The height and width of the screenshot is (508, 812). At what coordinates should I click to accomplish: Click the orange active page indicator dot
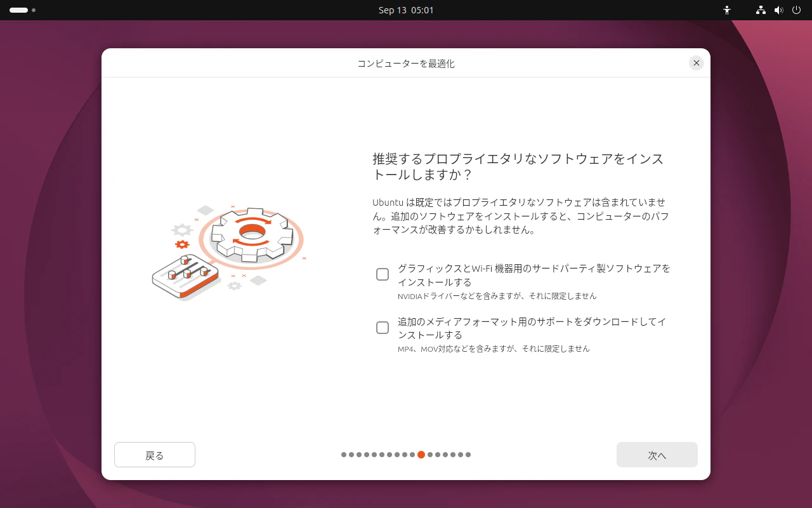click(x=421, y=455)
